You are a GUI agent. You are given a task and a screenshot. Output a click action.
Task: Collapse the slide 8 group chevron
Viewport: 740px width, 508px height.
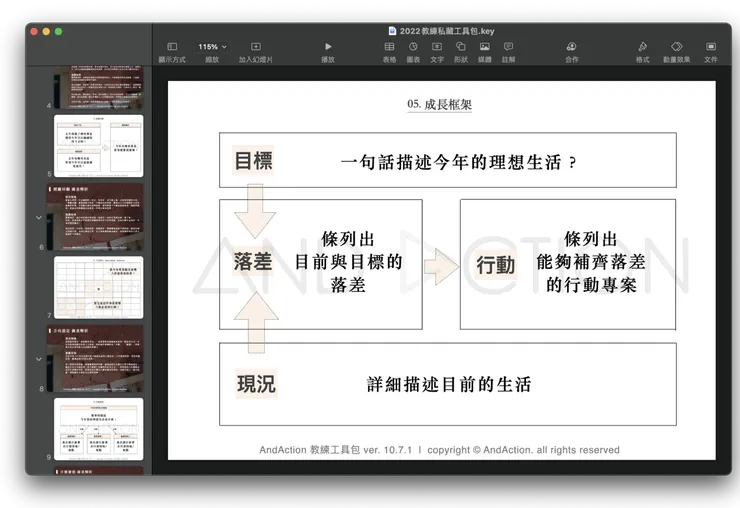(x=39, y=359)
